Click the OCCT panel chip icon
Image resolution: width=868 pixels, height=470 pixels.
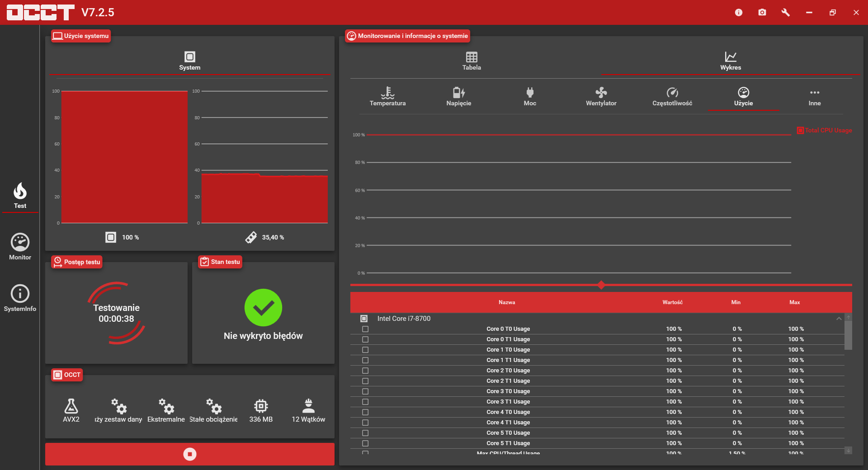coord(57,375)
